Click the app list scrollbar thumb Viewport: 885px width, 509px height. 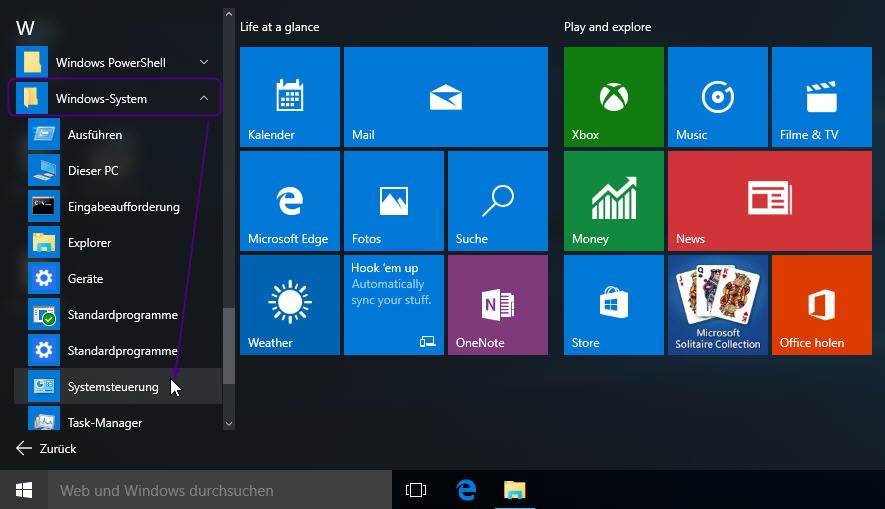(229, 346)
